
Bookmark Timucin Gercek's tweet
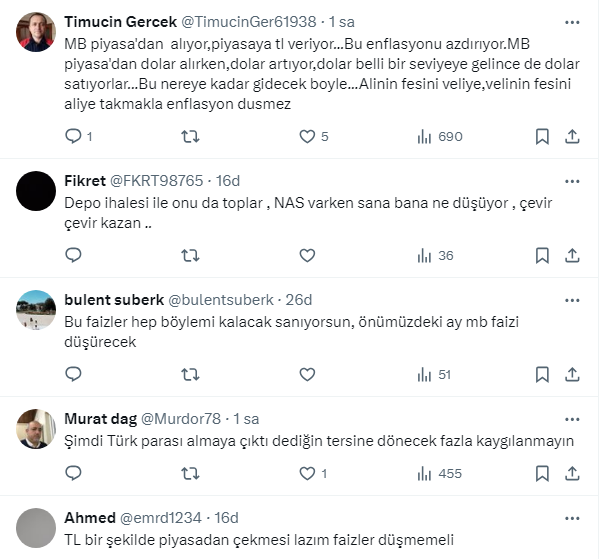pos(541,136)
